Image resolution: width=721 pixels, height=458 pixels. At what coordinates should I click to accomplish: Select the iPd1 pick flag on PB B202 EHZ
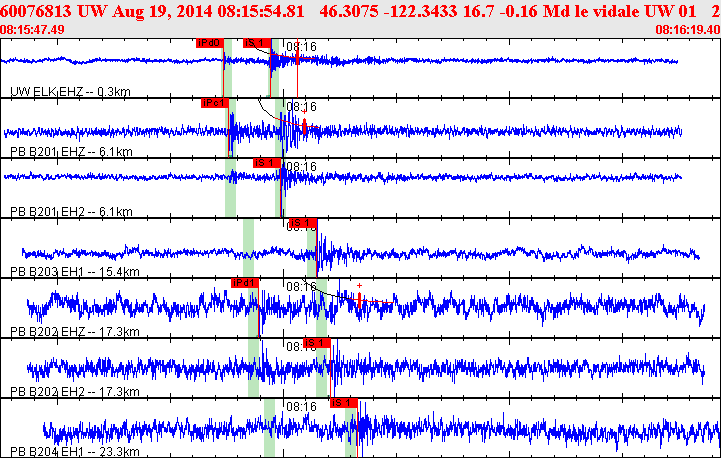coord(245,283)
